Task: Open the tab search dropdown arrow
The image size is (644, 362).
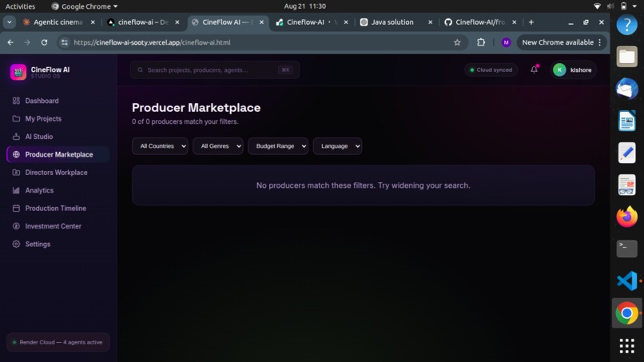Action: (9, 22)
